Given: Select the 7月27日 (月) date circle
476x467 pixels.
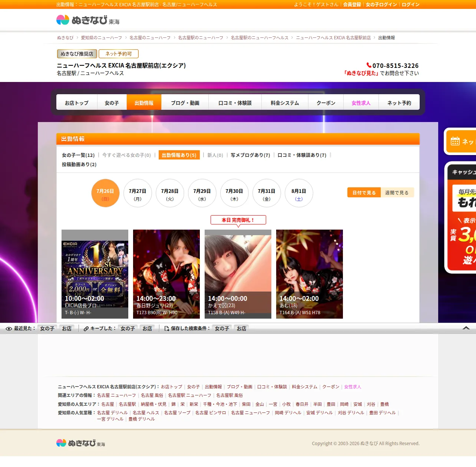Looking at the screenshot, I should point(138,193).
